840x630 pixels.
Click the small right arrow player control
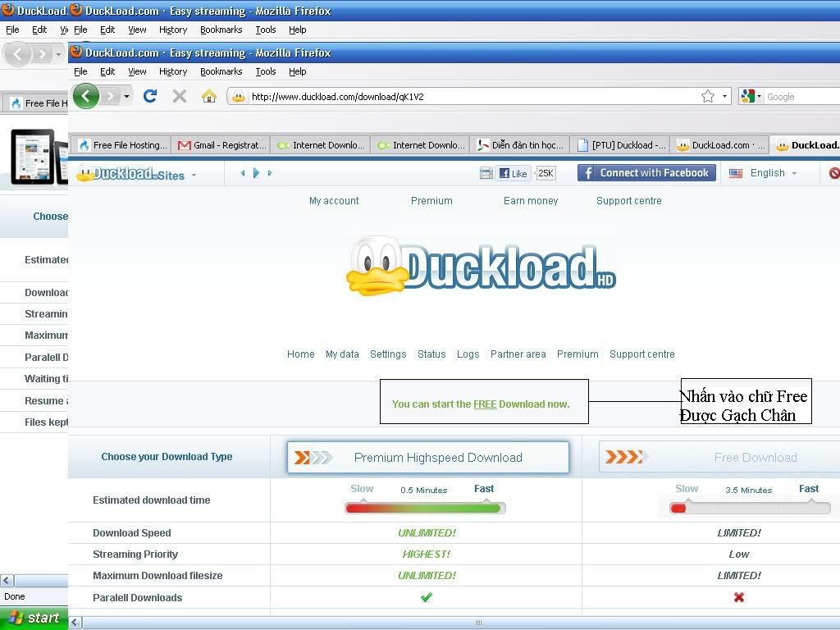269,173
